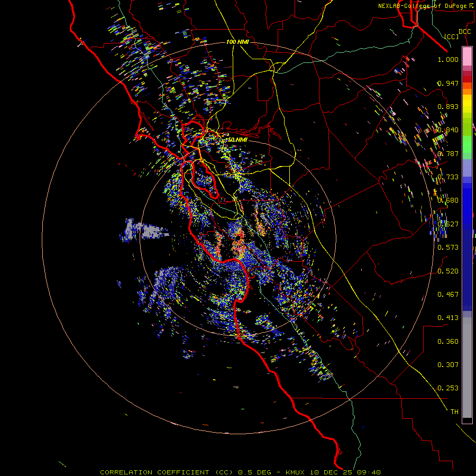The width and height of the screenshot is (476, 476).
Task: Pick the pink segment of the color bar
Action: 467,57
